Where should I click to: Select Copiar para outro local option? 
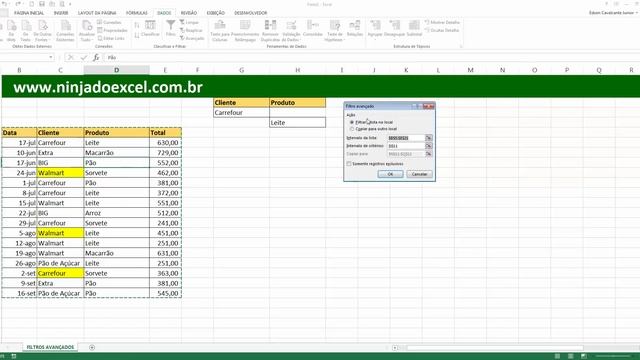point(373,129)
